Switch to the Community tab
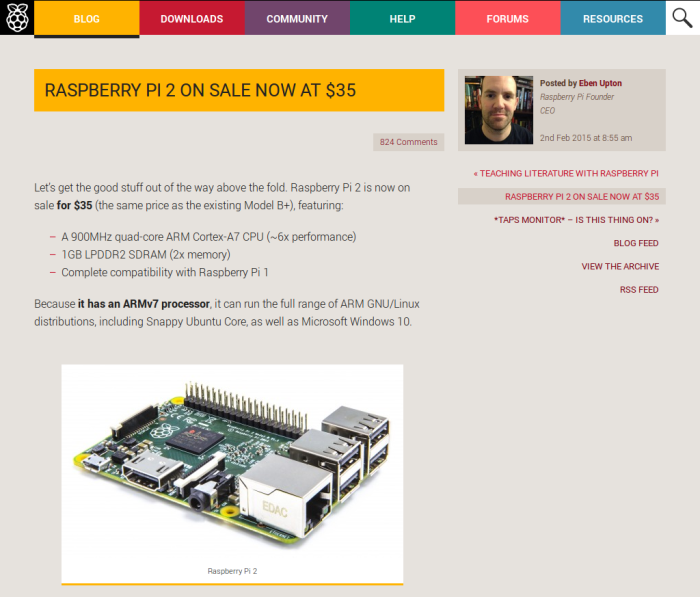700x597 pixels. click(297, 19)
